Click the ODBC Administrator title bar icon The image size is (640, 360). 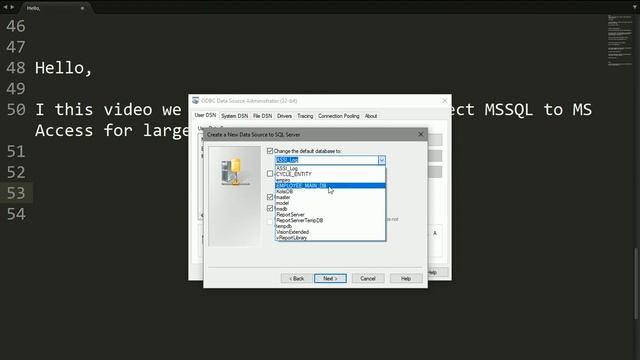click(196, 100)
